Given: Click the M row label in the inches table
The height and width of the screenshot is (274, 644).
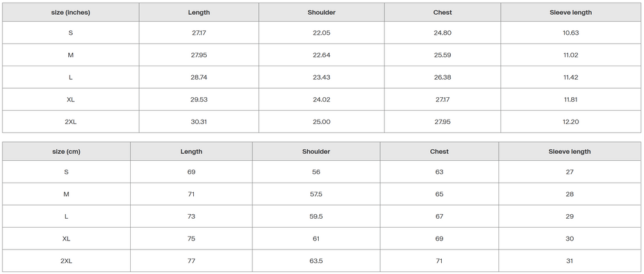Looking at the screenshot, I should 71,55.
